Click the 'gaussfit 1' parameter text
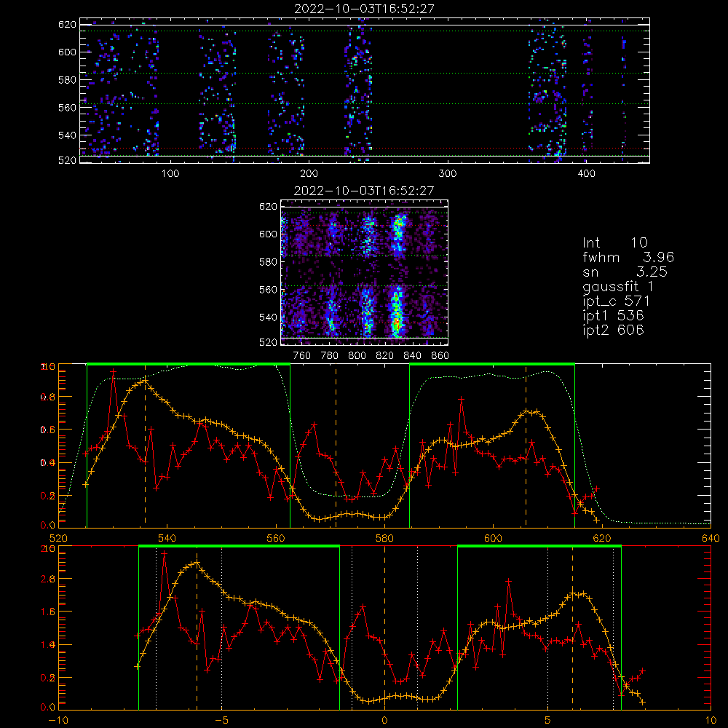Screen dimensions: 728x728 click(618, 286)
